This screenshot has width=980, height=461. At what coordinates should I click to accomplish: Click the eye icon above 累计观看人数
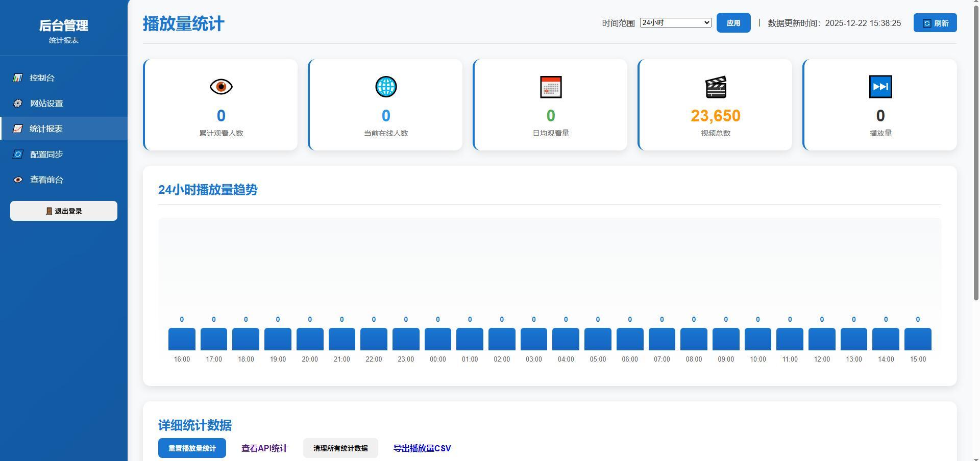click(x=221, y=87)
